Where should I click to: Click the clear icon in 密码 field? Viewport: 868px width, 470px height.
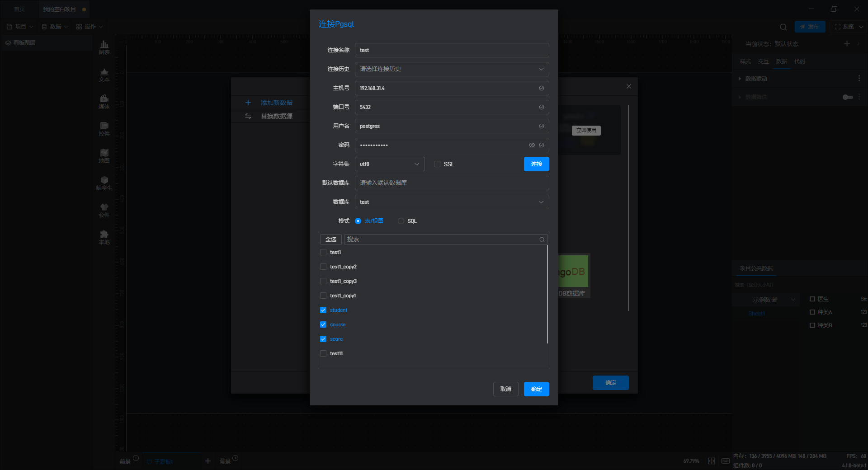tap(542, 145)
